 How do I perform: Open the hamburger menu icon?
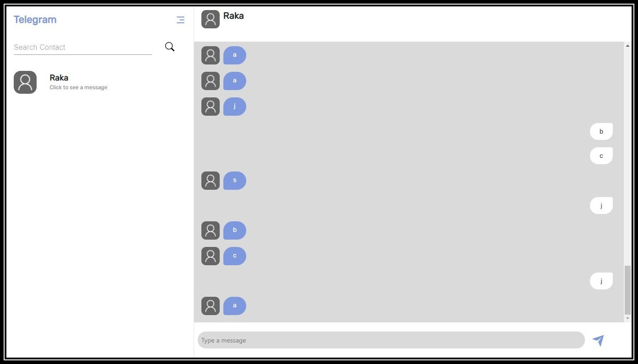tap(181, 20)
